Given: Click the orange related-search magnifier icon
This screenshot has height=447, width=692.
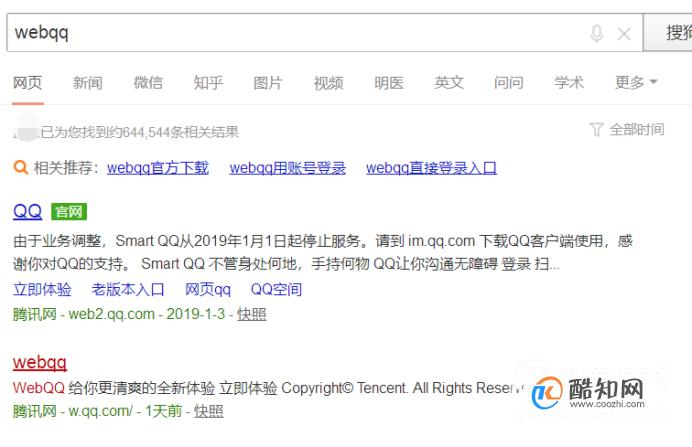Looking at the screenshot, I should click(x=20, y=168).
